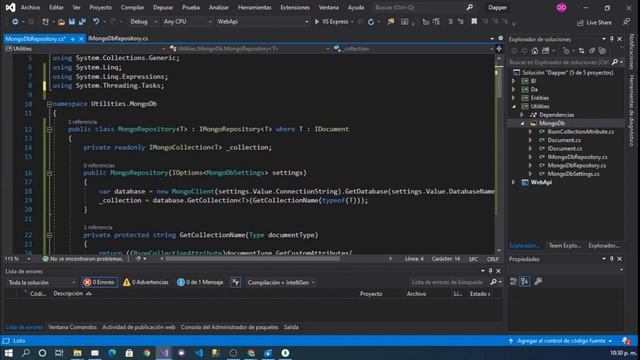Switch to Consola del Administrador de paquetes tab

pos(229,327)
